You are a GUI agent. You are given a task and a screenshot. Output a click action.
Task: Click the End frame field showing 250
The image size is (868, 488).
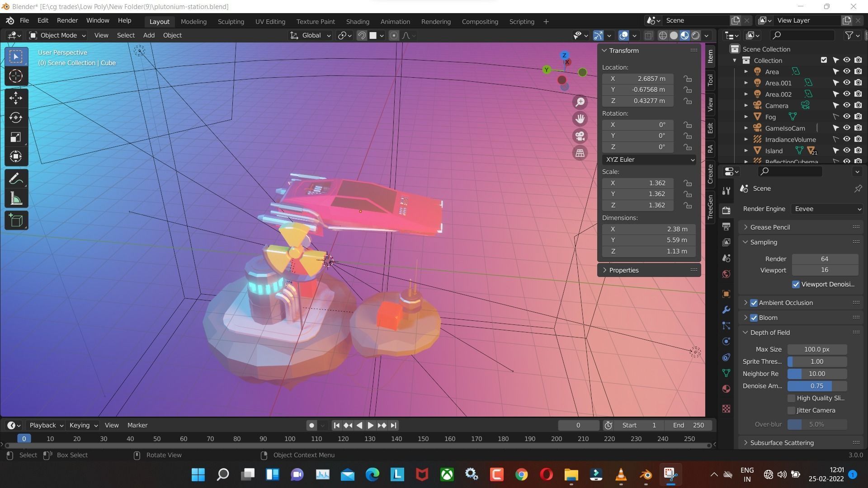point(688,425)
